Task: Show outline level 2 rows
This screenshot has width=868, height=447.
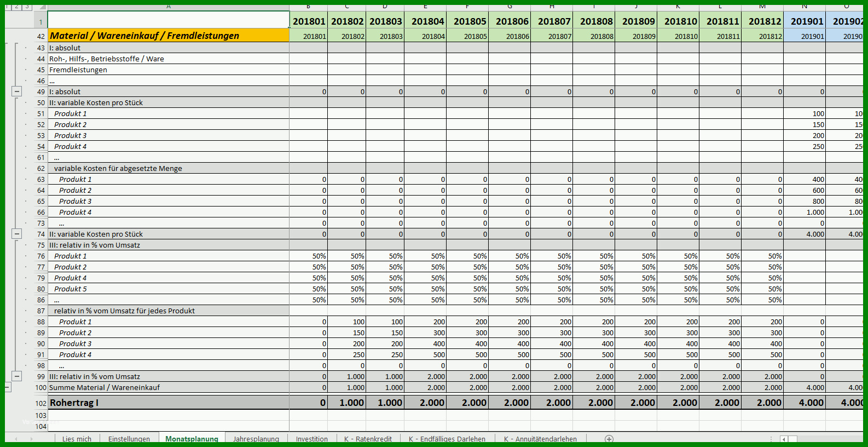Action: (x=17, y=7)
